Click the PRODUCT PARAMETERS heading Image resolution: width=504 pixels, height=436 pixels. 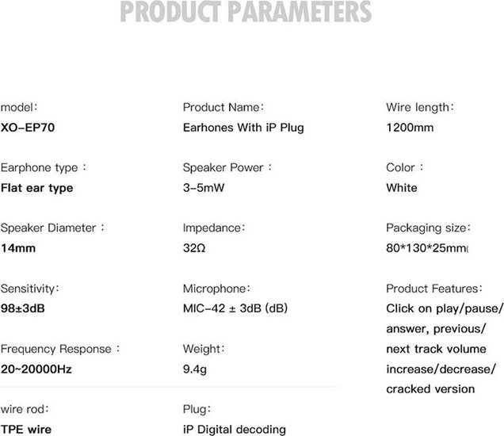coord(252,13)
